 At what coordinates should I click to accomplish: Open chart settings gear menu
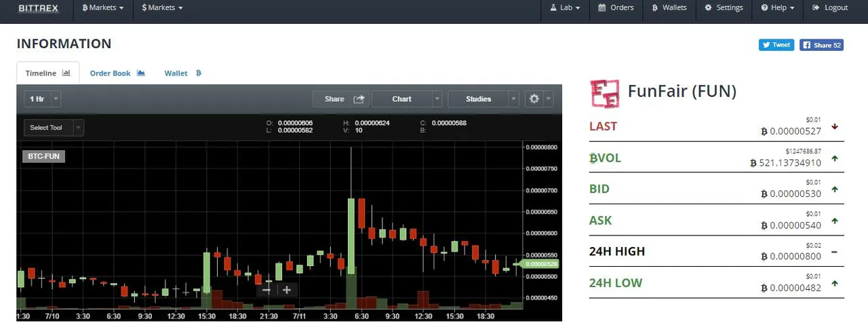539,99
